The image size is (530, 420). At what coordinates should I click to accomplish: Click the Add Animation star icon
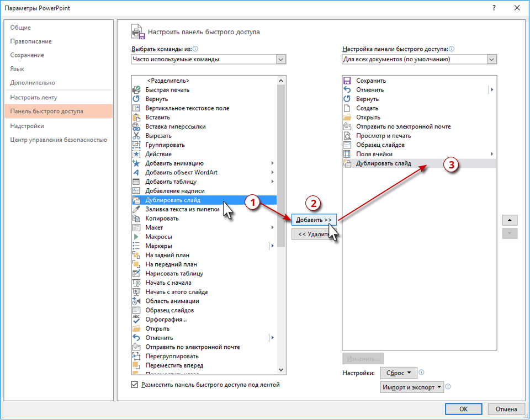point(136,163)
